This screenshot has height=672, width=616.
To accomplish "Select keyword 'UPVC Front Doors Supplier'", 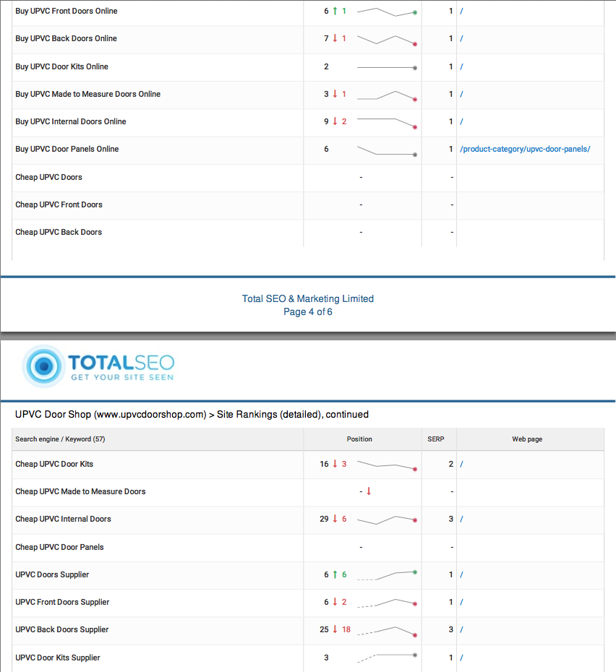I will (63, 602).
